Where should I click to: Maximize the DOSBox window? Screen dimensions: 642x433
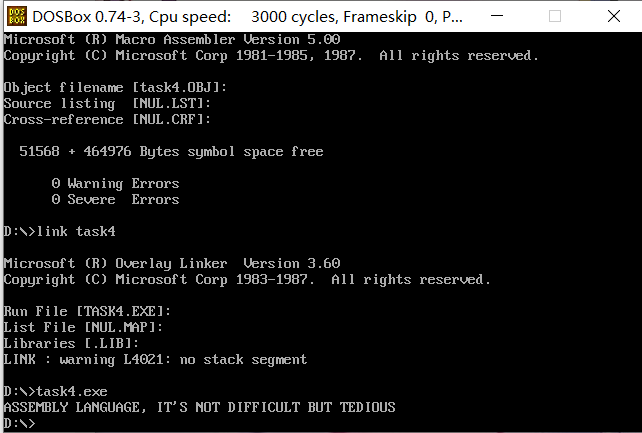(555, 16)
